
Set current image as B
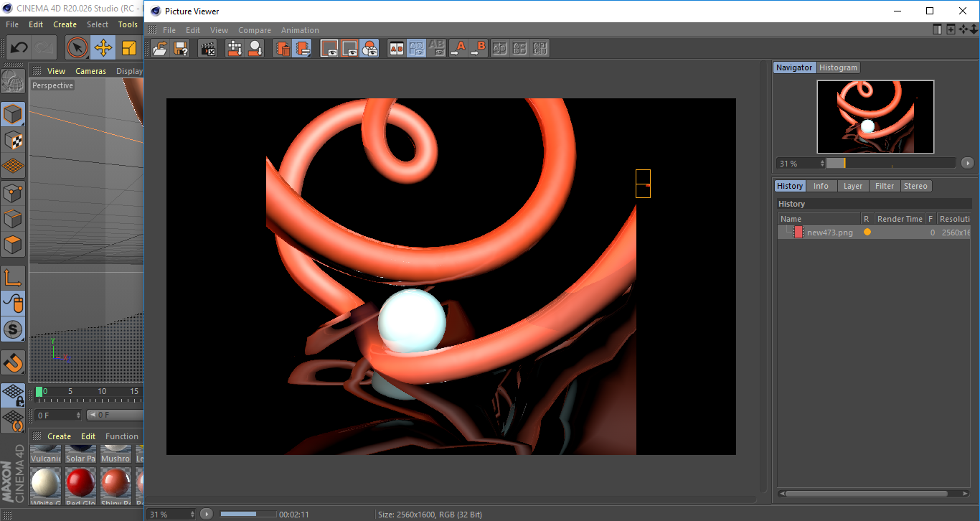coord(479,49)
